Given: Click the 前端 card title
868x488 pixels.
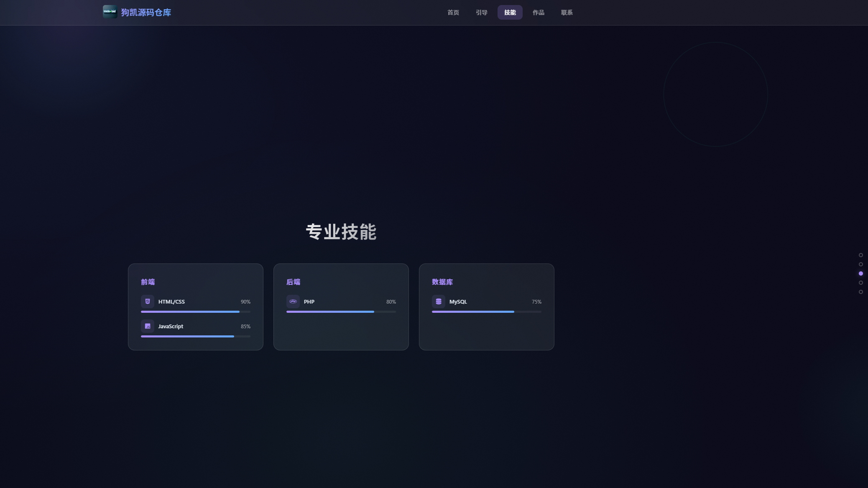Looking at the screenshot, I should (148, 282).
